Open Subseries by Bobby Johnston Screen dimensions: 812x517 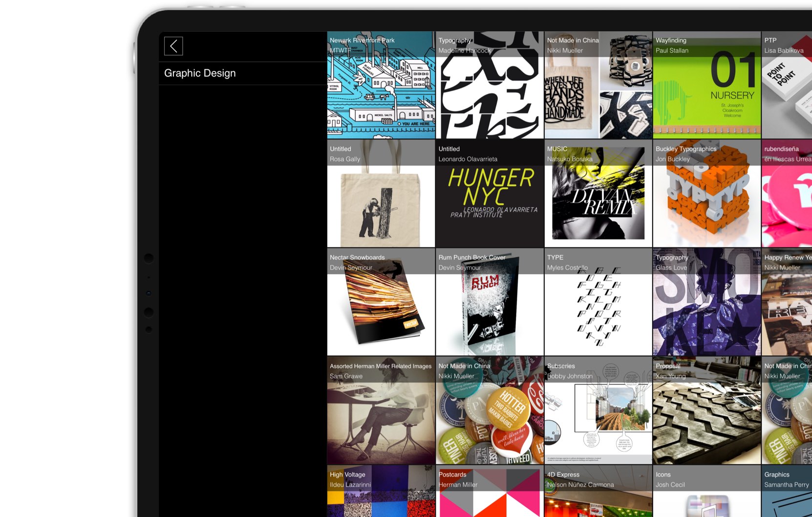pos(598,410)
